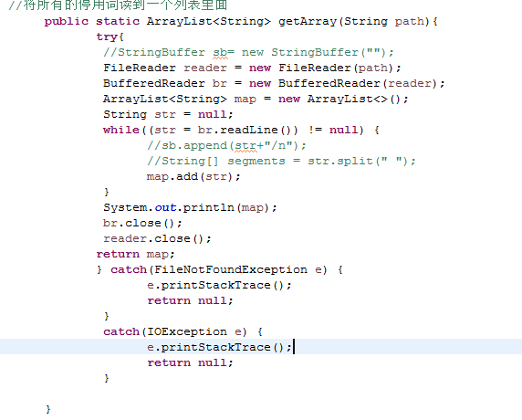
Task: Click 'ArrayList<String> map' declaration
Action: pos(180,99)
